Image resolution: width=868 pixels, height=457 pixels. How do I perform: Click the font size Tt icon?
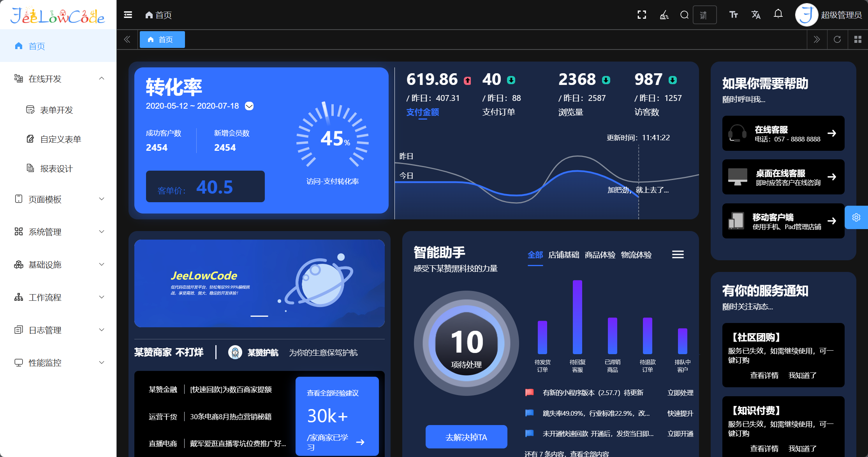pos(734,15)
